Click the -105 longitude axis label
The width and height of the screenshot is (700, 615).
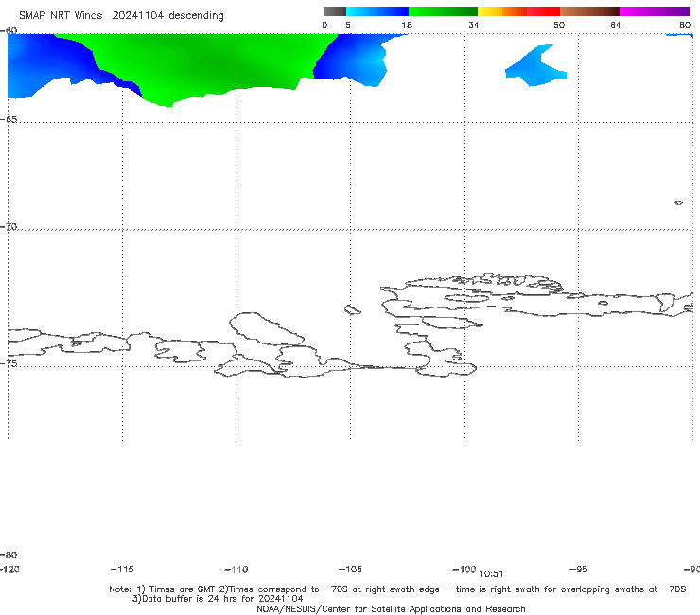click(350, 569)
